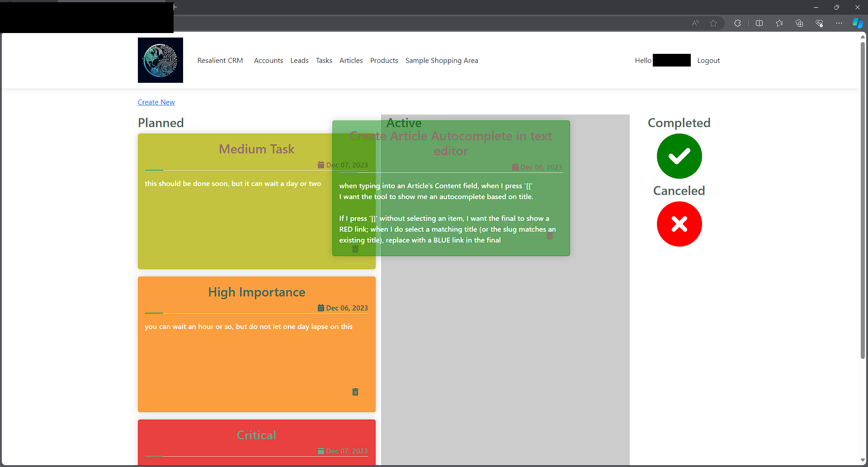Open Copilot from the browser toolbar
The height and width of the screenshot is (467, 868).
pyautogui.click(x=858, y=23)
